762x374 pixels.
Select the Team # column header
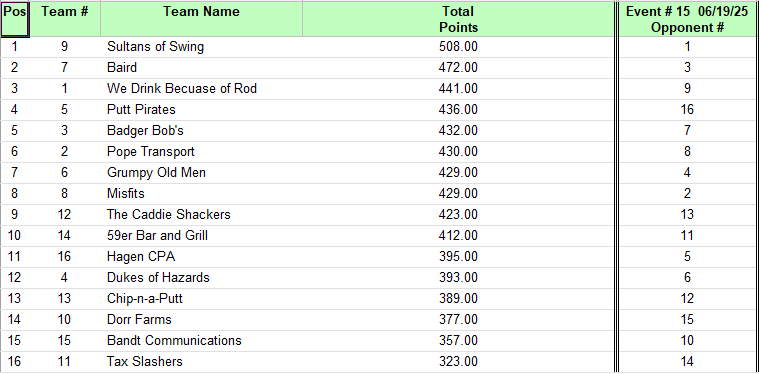pyautogui.click(x=65, y=19)
